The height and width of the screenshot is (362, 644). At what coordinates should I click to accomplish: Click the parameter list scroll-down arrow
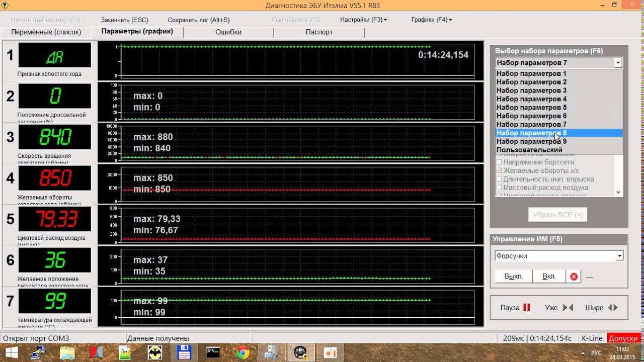pyautogui.click(x=619, y=192)
